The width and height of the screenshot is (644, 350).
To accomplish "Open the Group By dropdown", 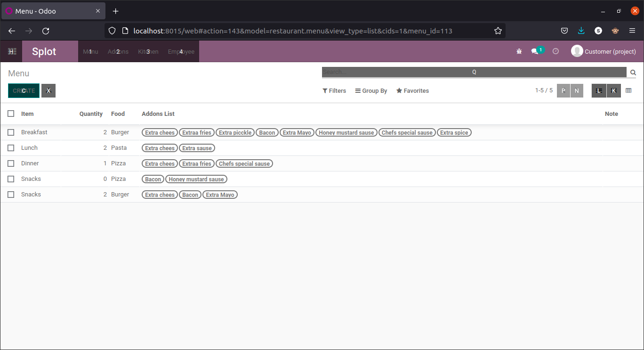I will (371, 90).
